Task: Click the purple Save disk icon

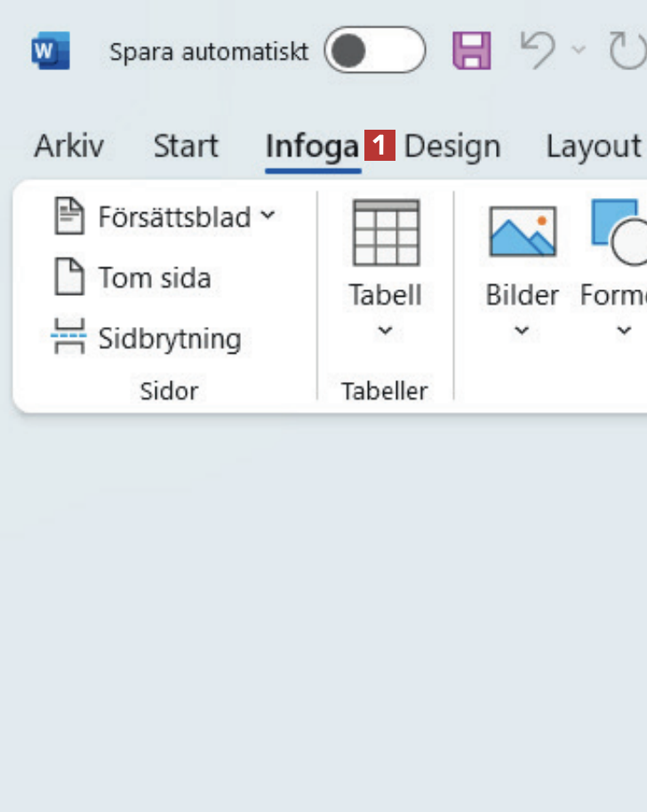Action: 472,51
